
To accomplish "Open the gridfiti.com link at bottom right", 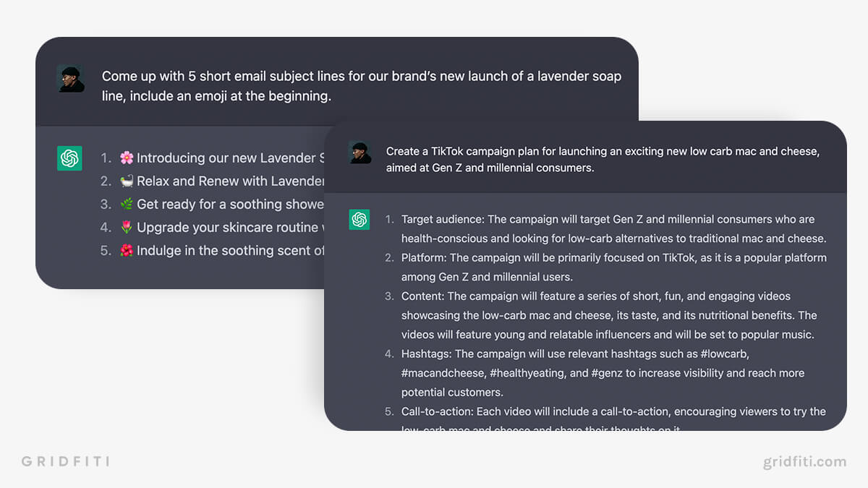I will tap(804, 461).
